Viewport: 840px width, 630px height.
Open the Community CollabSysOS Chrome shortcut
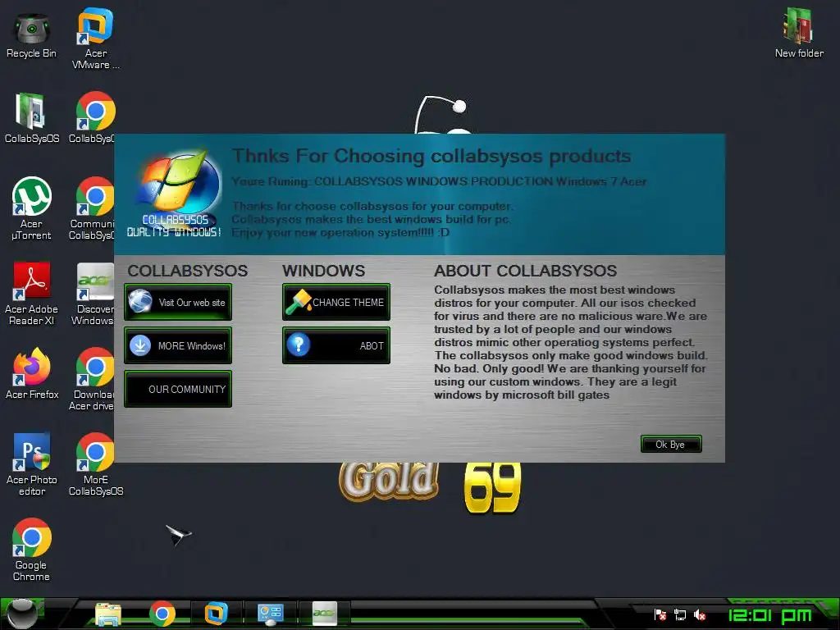[92, 209]
